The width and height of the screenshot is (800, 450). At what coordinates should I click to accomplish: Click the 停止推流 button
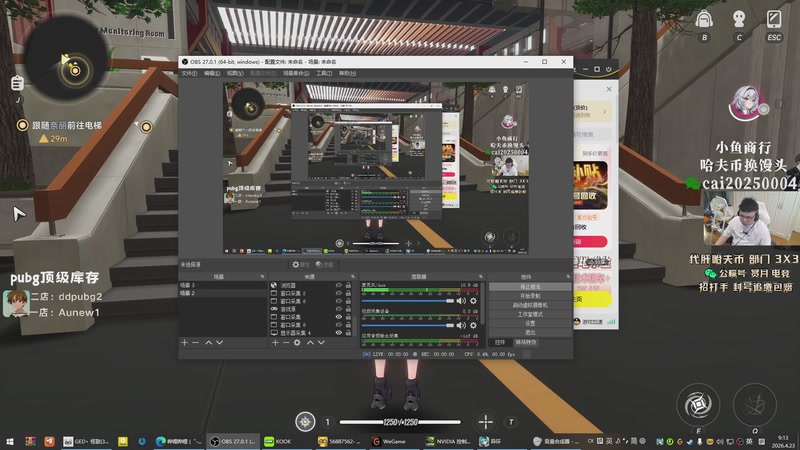coord(530,287)
